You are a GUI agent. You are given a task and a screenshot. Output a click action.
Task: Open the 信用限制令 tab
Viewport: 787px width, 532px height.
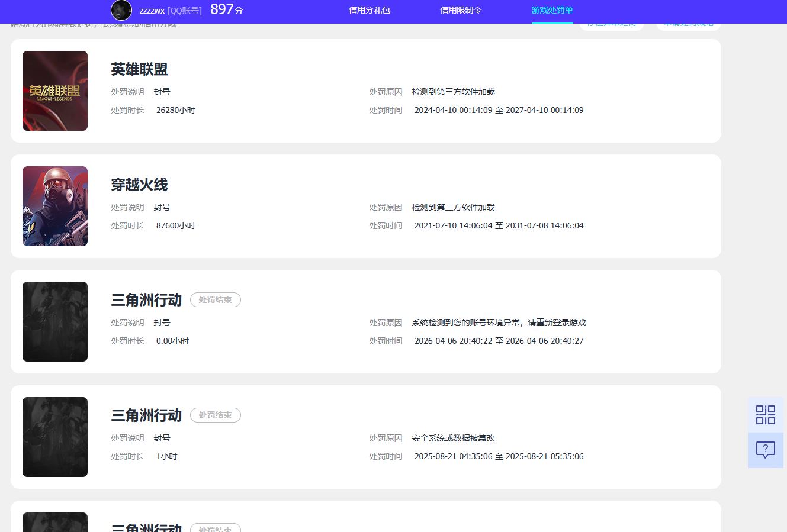[461, 10]
